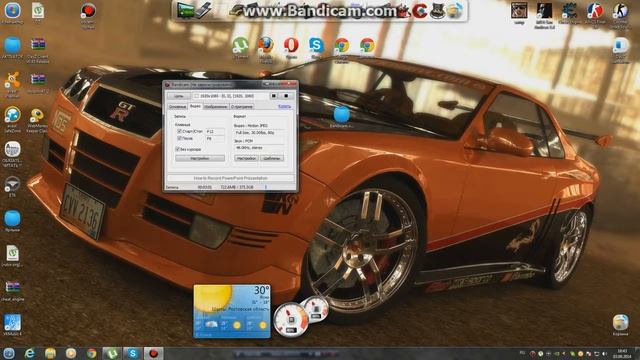640x360 pixels.
Task: Open the Skype desktop shortcut
Action: [x=316, y=45]
